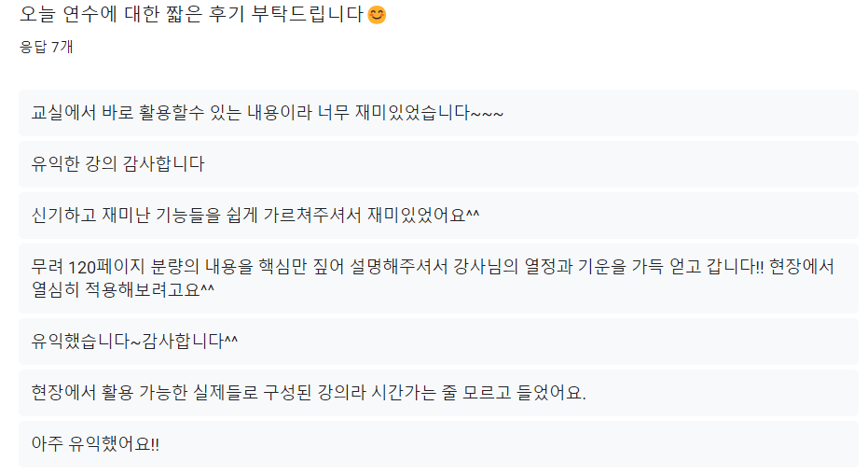The width and height of the screenshot is (868, 475).
Task: Click the line '열심히 적용해보려고요^^'
Action: point(123,289)
